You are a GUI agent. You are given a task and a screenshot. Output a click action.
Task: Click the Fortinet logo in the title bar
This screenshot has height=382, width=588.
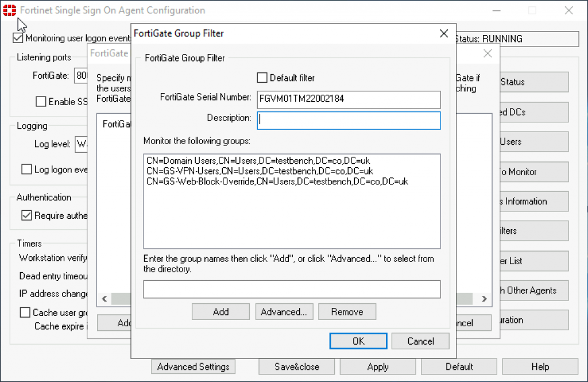[9, 10]
